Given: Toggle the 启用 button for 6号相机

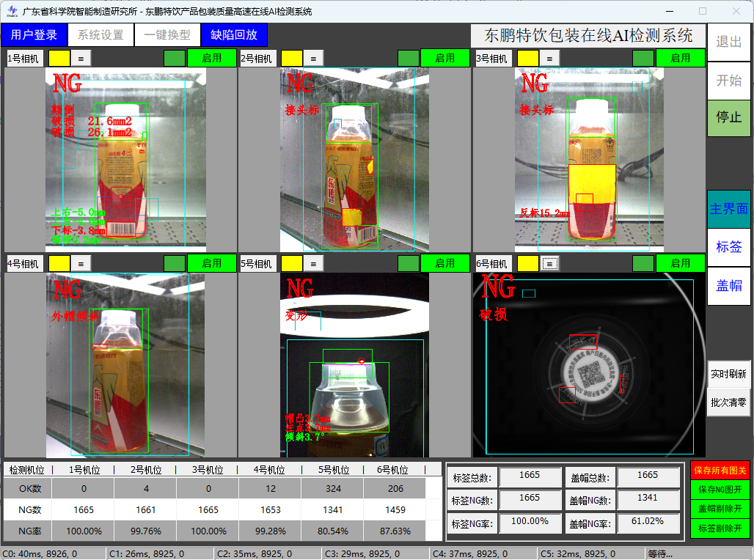Looking at the screenshot, I should 681,263.
